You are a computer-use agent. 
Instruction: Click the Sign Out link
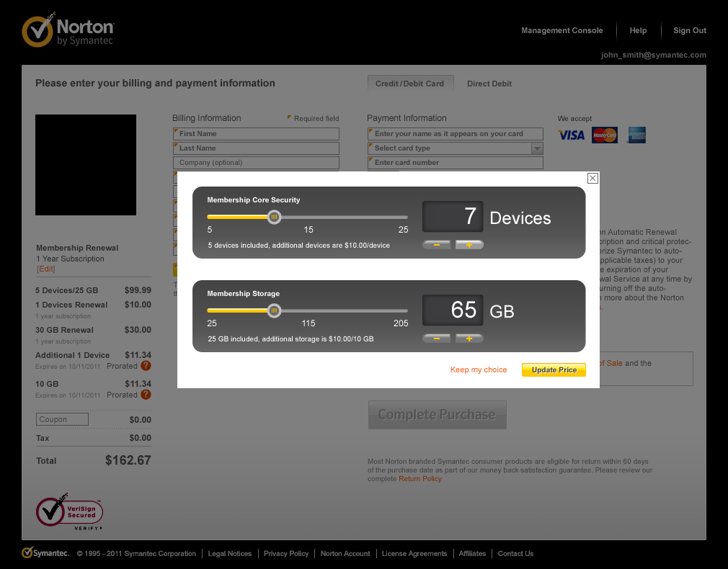point(690,30)
